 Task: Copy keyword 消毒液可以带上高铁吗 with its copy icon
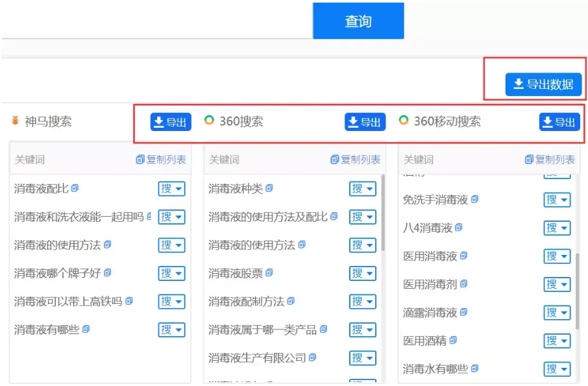(129, 300)
